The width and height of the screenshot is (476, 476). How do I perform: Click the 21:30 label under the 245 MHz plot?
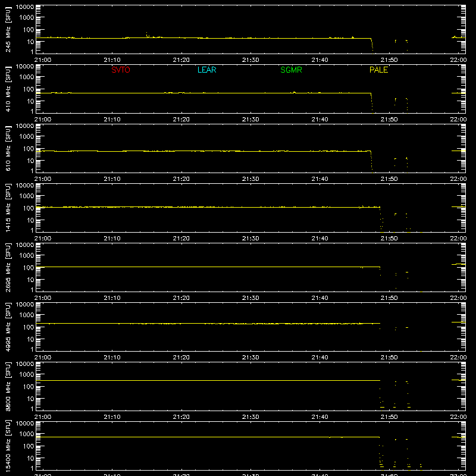pyautogui.click(x=250, y=60)
